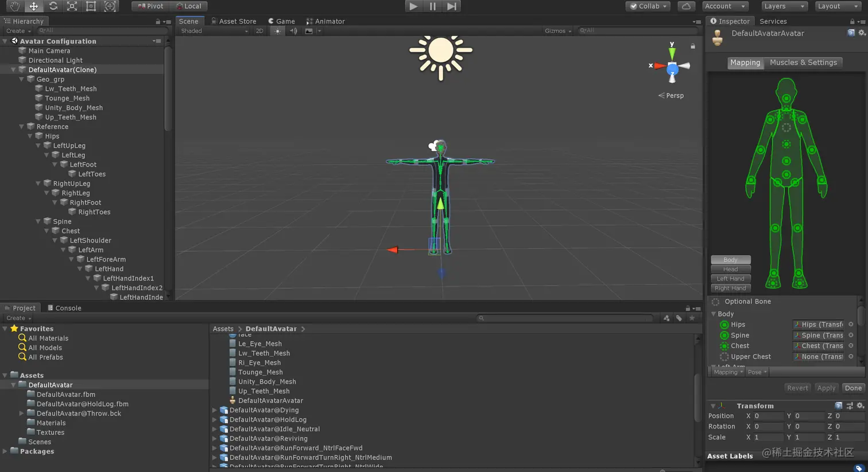868x472 pixels.
Task: Open the Shaded draw mode dropdown
Action: click(x=214, y=31)
